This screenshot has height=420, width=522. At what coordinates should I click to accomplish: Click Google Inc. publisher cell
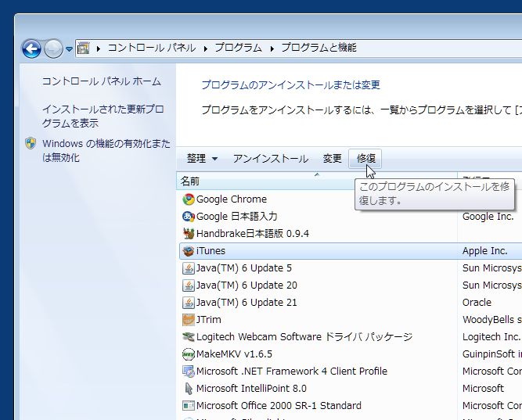click(x=488, y=217)
